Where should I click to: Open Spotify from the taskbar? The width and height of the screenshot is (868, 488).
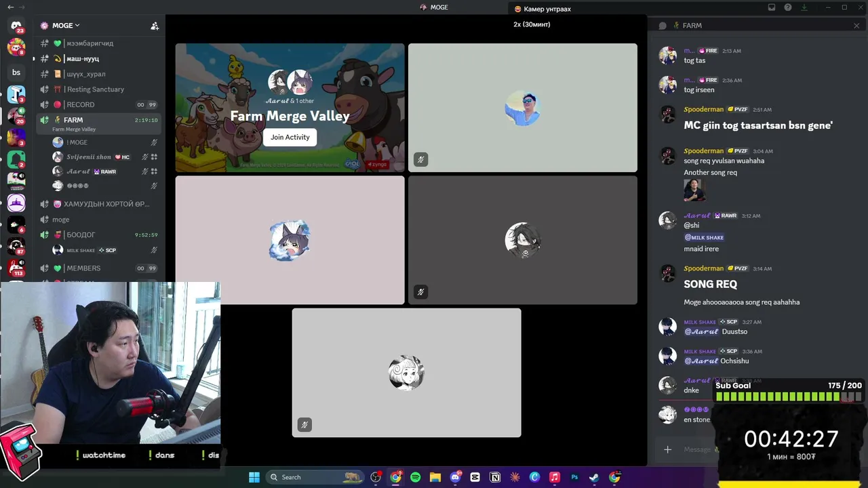416,477
